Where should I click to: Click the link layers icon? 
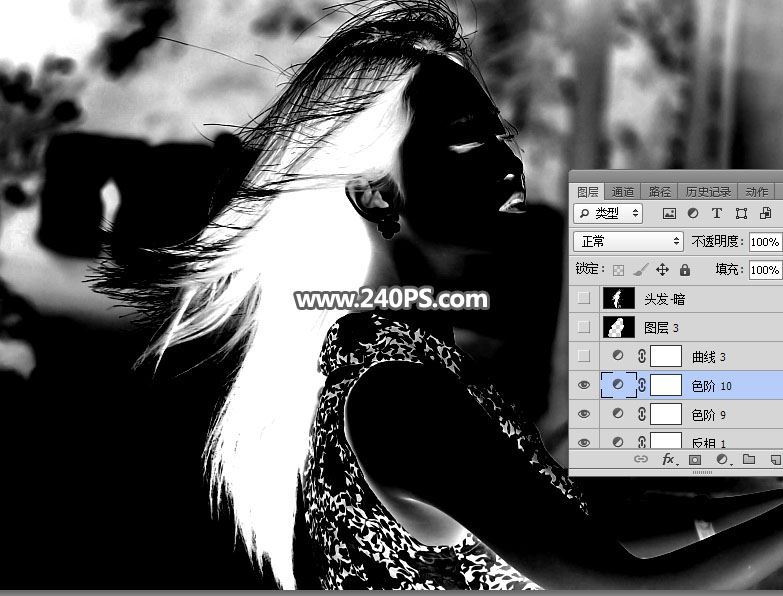640,459
